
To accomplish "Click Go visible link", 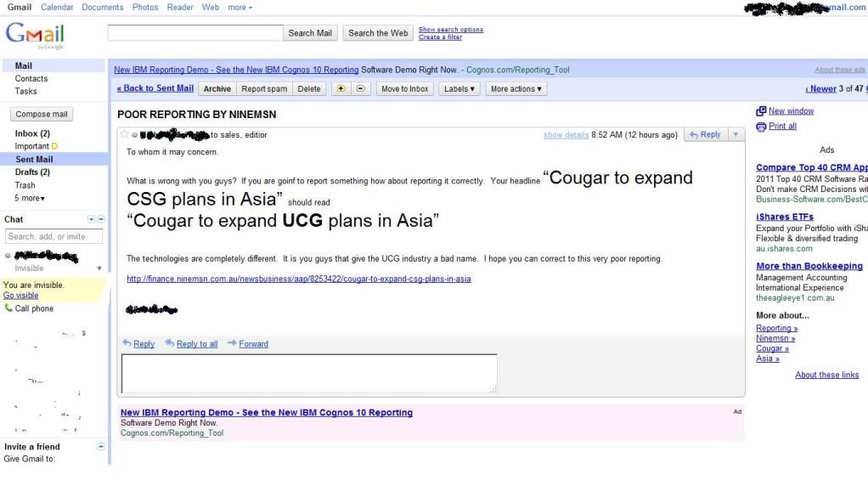I will (20, 295).
